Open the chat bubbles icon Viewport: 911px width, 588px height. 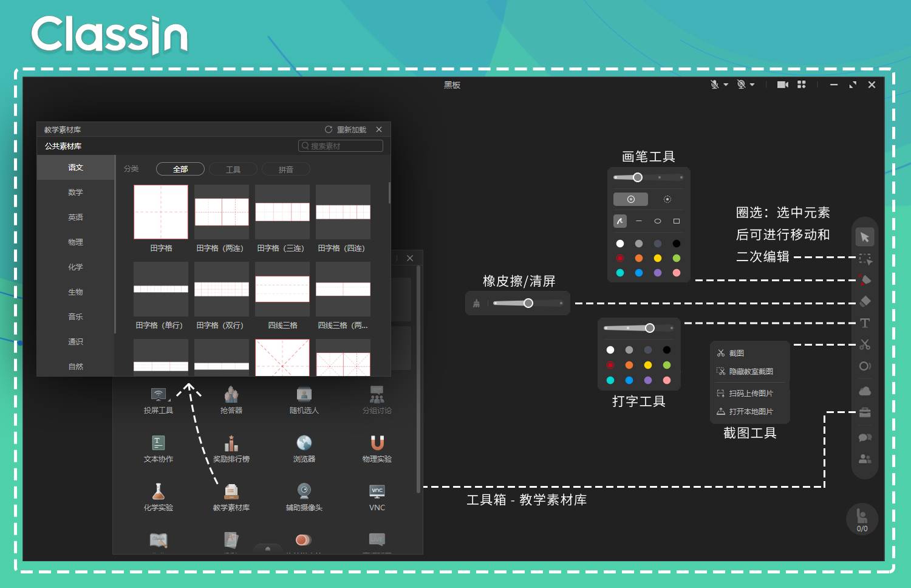865,437
